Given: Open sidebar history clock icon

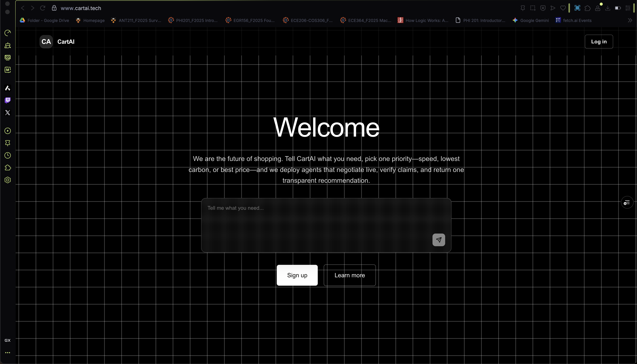Looking at the screenshot, I should coord(7,156).
